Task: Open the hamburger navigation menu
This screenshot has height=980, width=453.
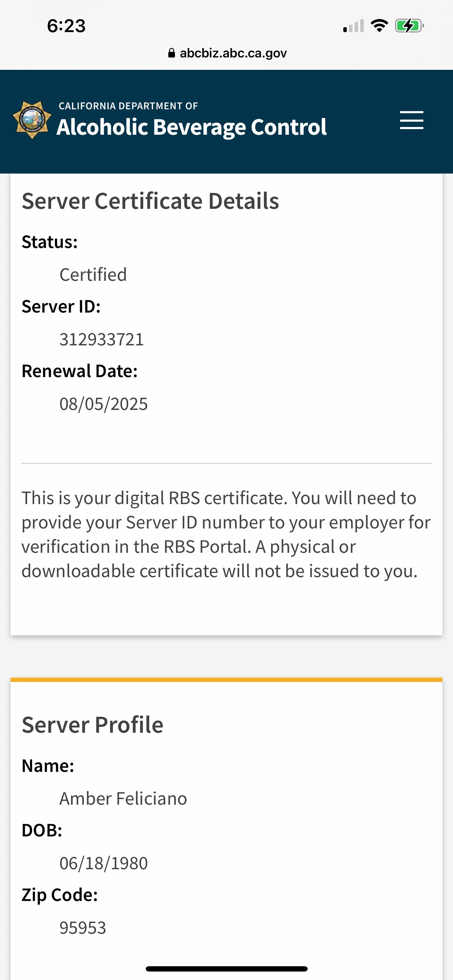Action: [411, 120]
